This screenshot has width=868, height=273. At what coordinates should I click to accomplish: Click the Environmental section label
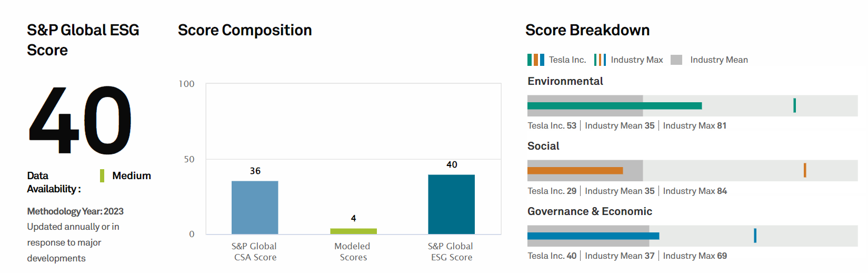click(565, 81)
